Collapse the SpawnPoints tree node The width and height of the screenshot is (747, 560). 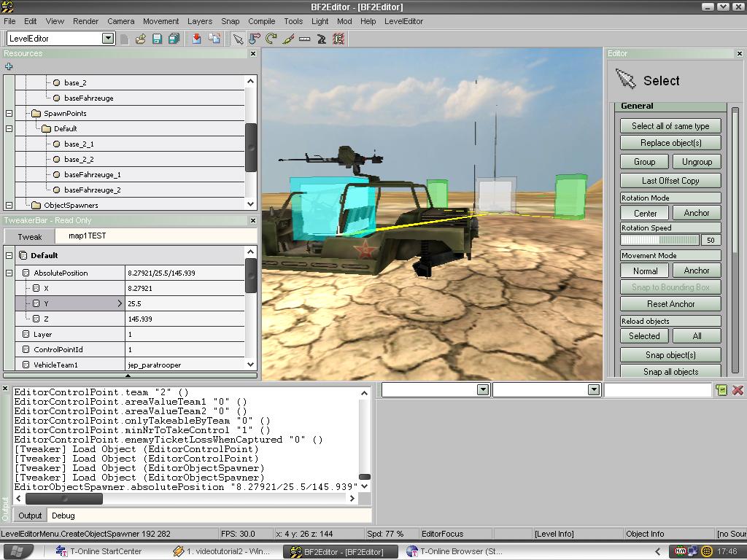click(9, 113)
